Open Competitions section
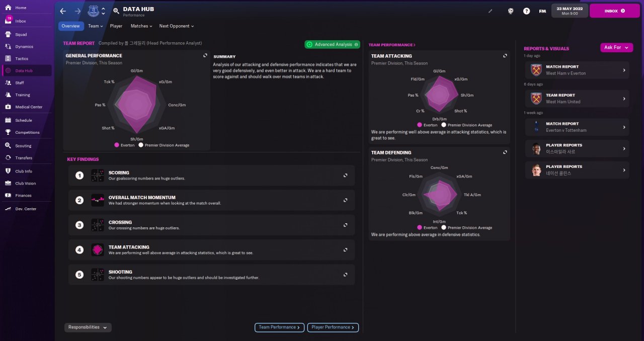Image resolution: width=644 pixels, height=341 pixels. (26, 133)
